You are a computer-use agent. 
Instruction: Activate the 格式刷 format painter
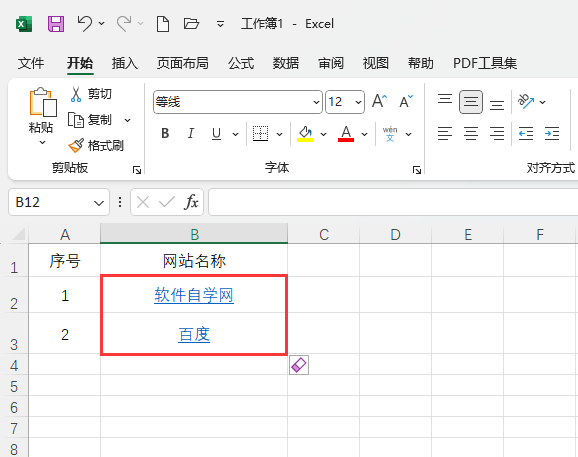(x=96, y=146)
